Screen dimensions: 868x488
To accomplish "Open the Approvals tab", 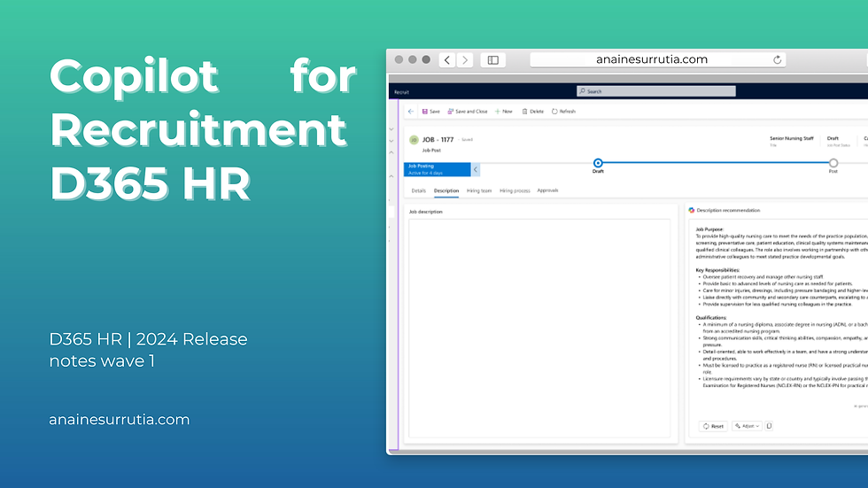I will [x=547, y=190].
